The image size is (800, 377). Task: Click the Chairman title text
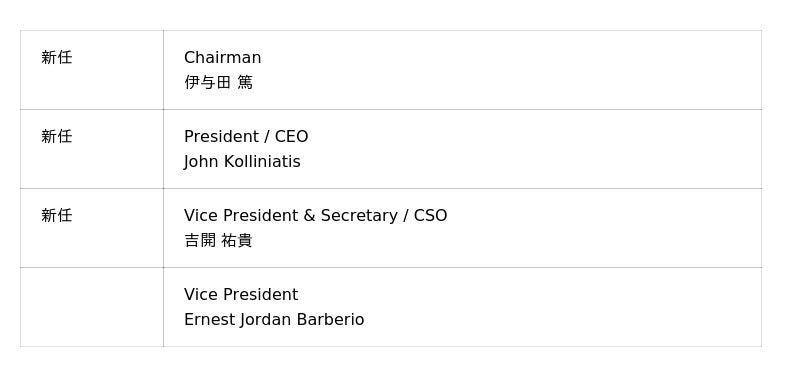coord(222,58)
